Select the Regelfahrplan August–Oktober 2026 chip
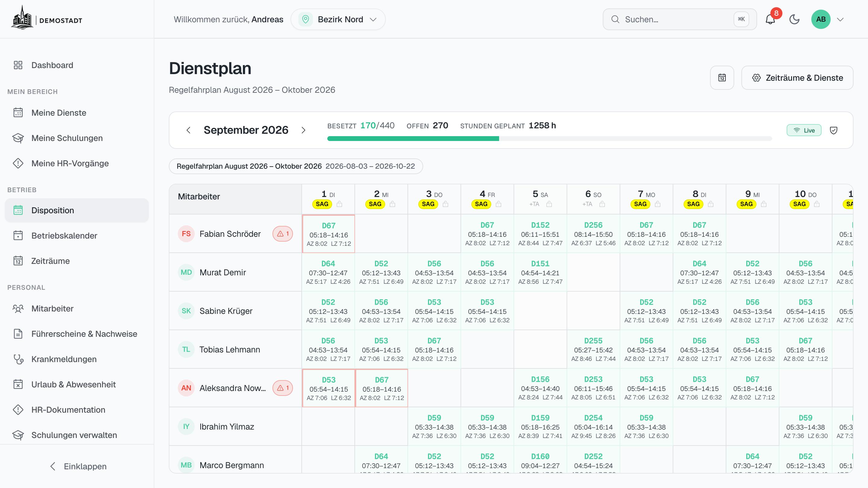 point(296,166)
